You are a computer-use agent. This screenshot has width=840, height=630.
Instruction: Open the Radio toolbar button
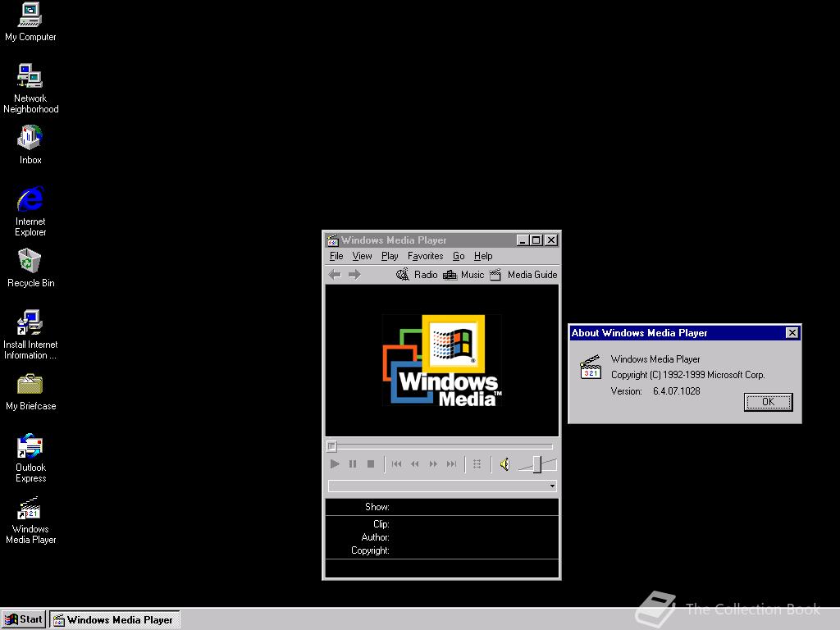(x=417, y=275)
